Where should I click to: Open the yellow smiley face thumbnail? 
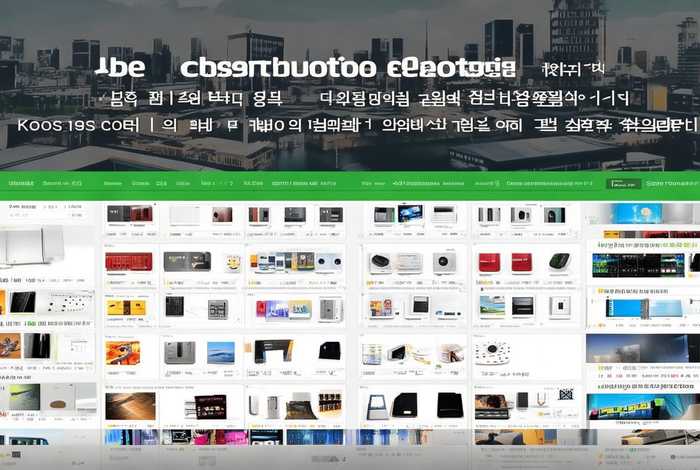(x=233, y=263)
